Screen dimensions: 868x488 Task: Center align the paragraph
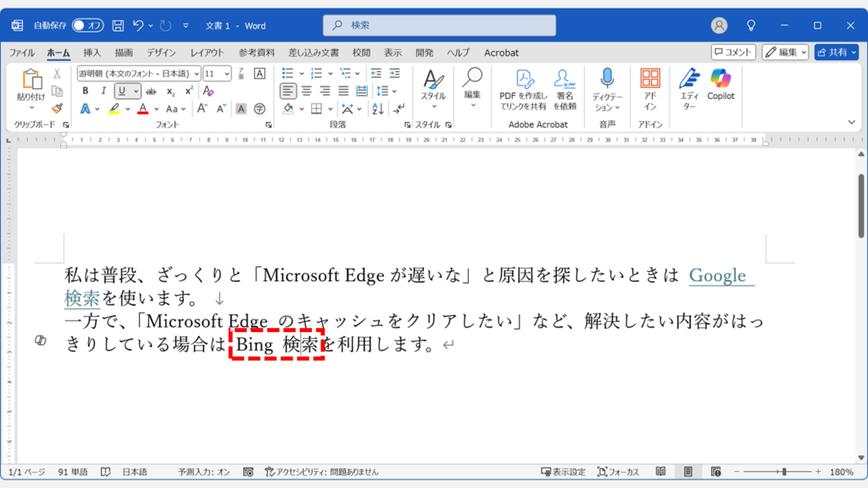[306, 91]
